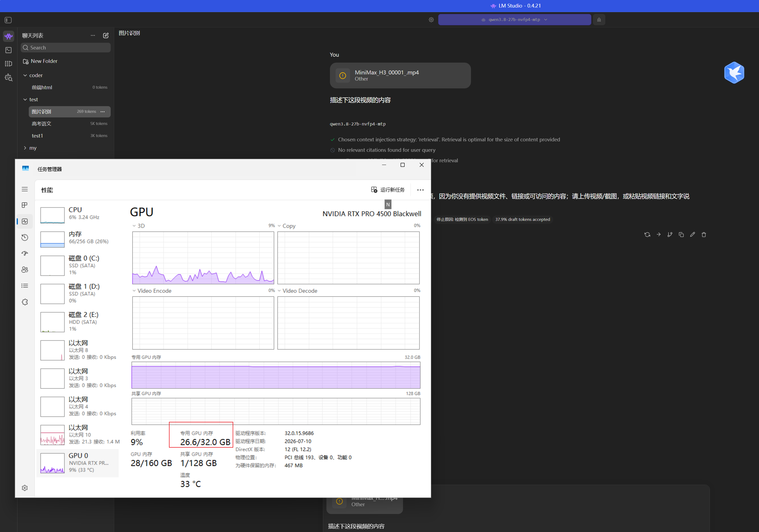Select 磁盘 1 (D:) performance item
The image size is (759, 532).
77,293
